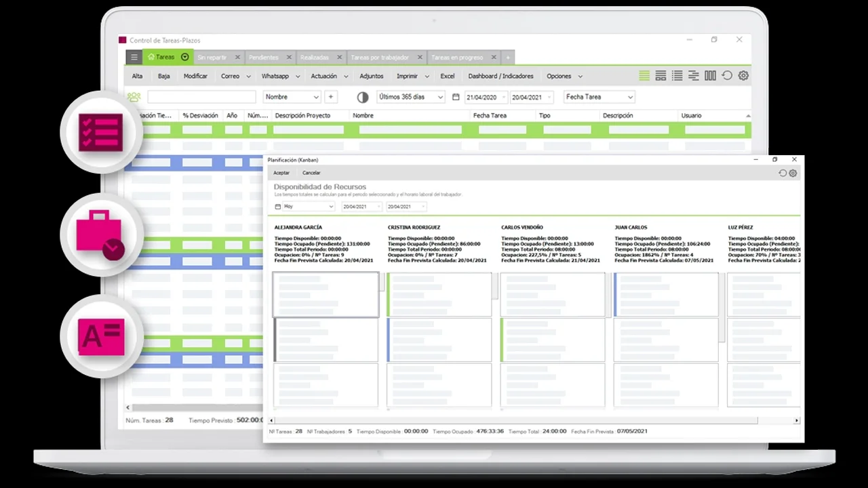This screenshot has height=488, width=868.
Task: Open the Dashboard / Indicadores menu
Action: pyautogui.click(x=500, y=76)
